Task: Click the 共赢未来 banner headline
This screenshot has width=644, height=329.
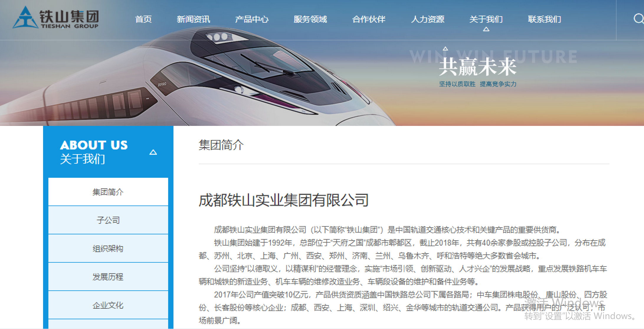Action: [478, 67]
